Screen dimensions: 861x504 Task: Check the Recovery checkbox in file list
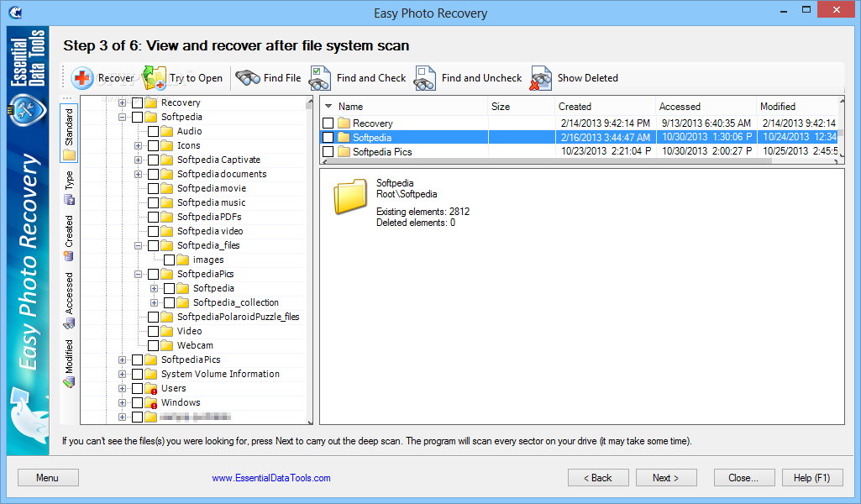pos(328,123)
